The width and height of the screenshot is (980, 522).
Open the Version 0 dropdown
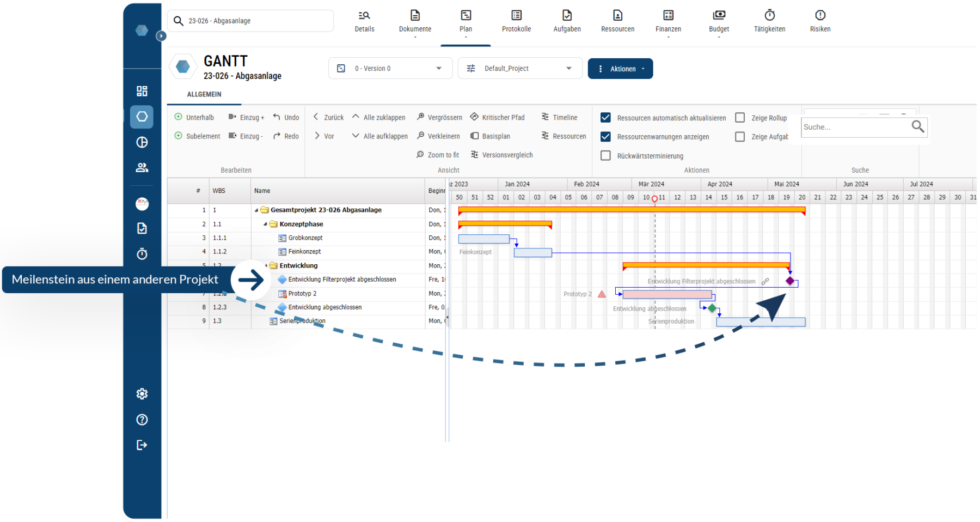390,69
